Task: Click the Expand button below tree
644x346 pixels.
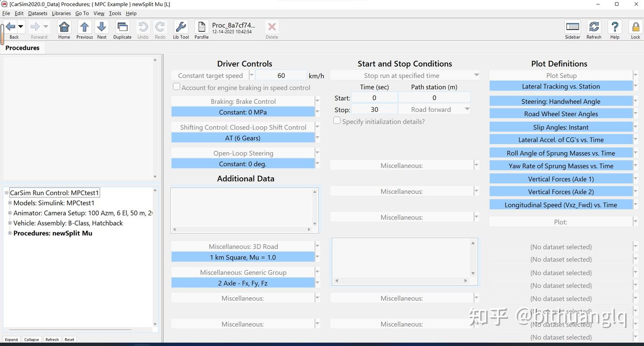Action: click(12, 339)
